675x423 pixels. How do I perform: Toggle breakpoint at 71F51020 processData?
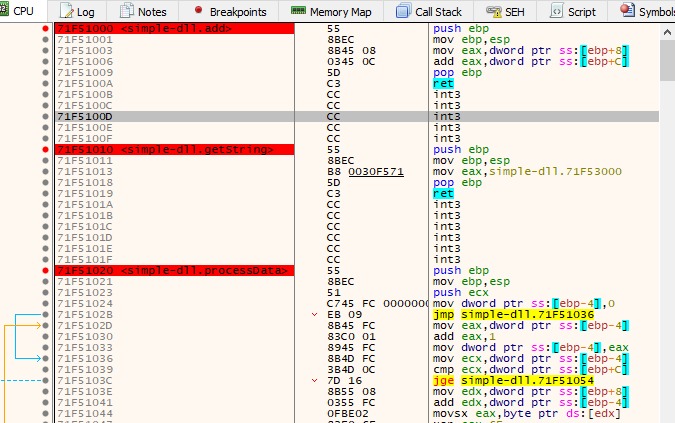coord(45,270)
